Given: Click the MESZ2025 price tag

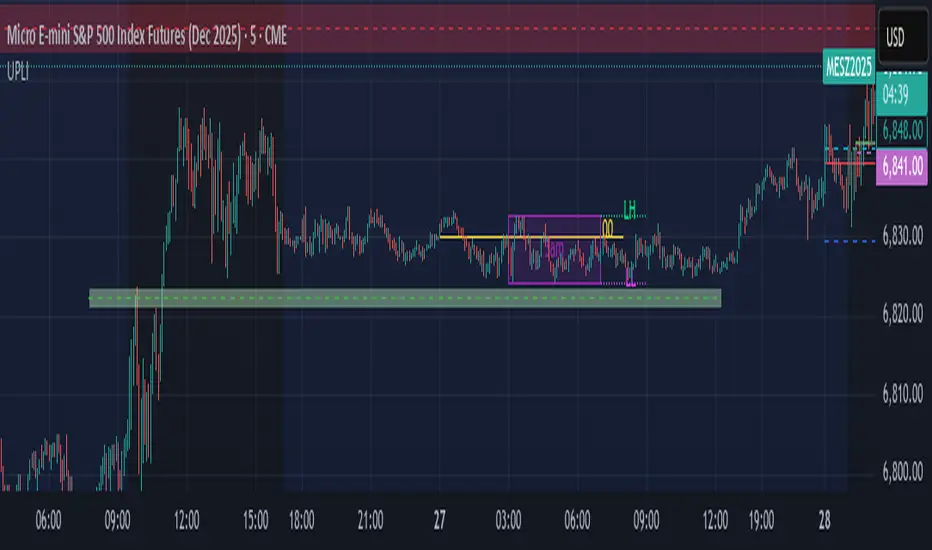Looking at the screenshot, I should (848, 67).
